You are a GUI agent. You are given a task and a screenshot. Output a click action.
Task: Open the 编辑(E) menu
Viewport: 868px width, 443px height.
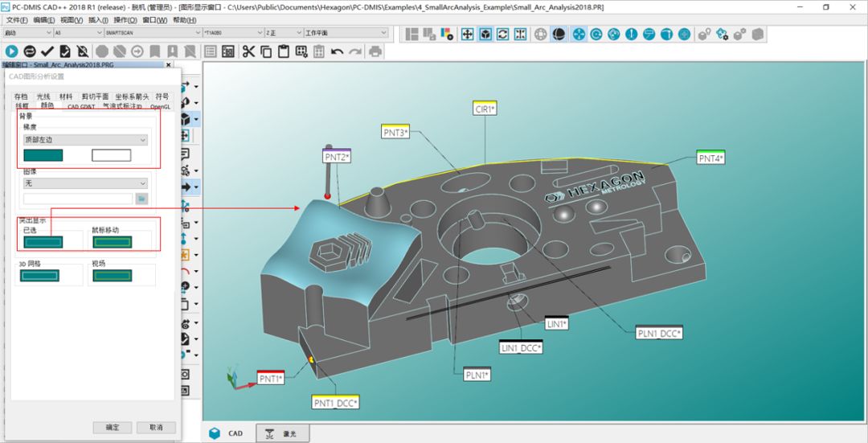(x=43, y=20)
